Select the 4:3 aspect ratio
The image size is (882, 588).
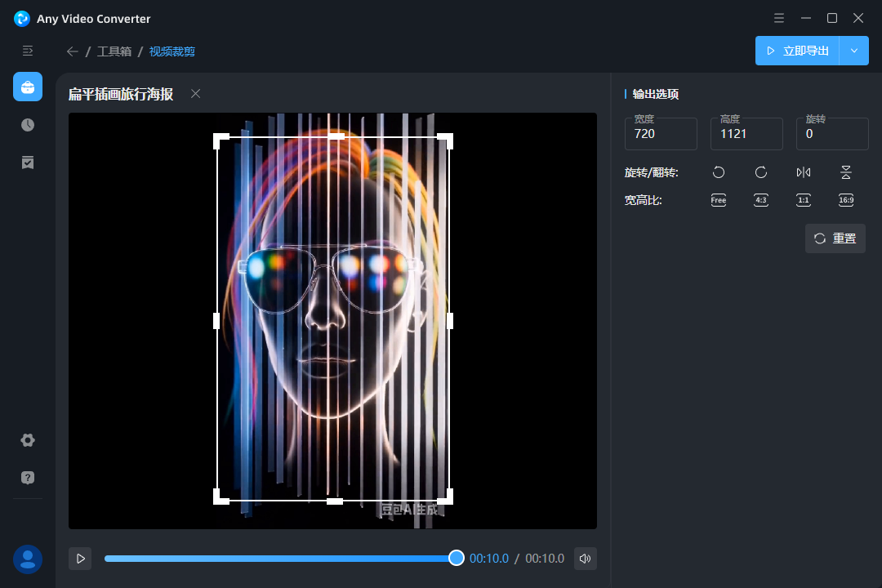[761, 200]
